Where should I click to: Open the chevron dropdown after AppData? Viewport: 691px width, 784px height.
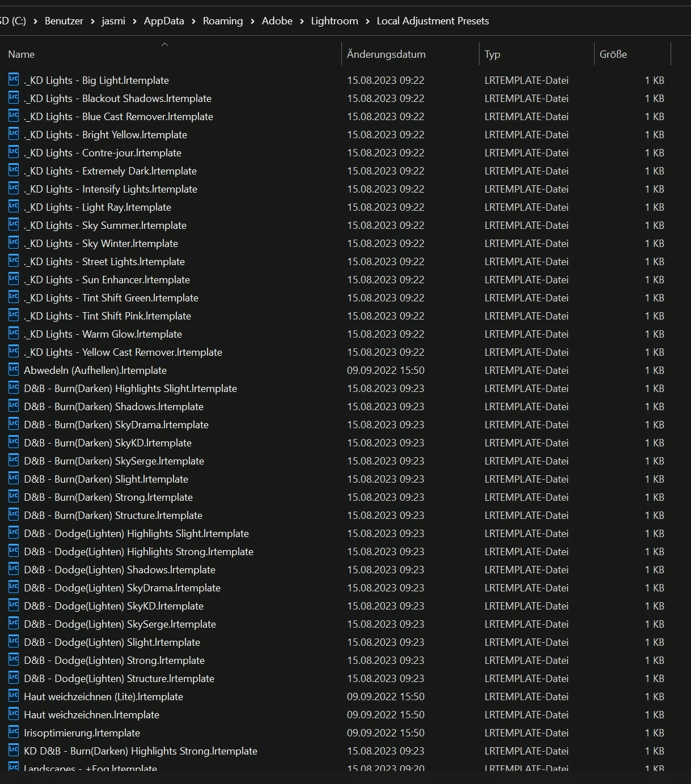point(193,21)
